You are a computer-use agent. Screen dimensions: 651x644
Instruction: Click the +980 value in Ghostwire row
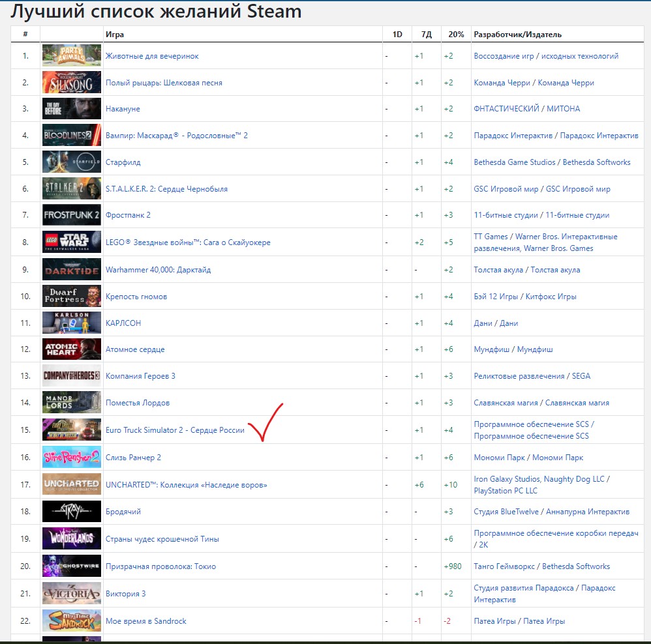[x=453, y=566]
